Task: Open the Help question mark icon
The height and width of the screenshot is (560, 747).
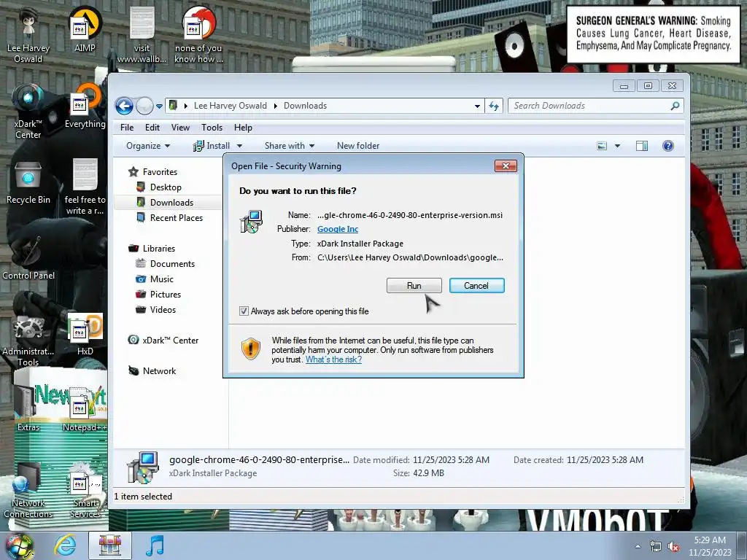Action: click(x=668, y=146)
